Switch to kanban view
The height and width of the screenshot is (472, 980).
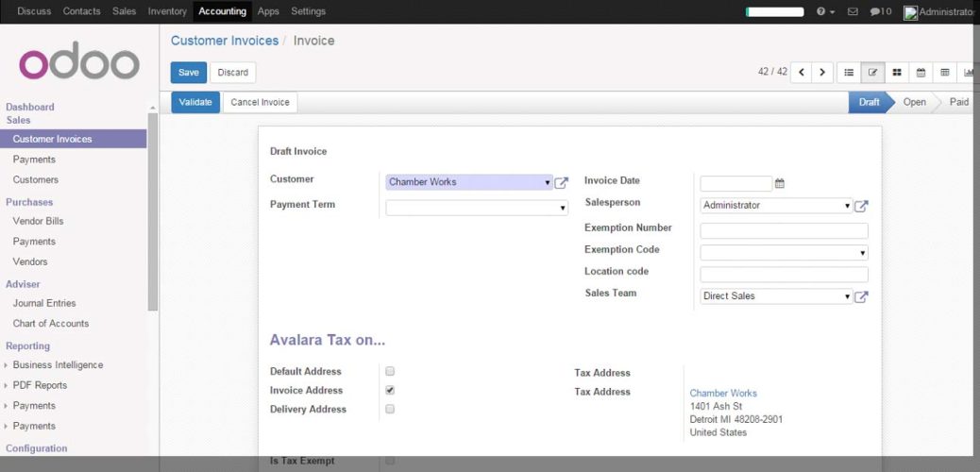896,73
